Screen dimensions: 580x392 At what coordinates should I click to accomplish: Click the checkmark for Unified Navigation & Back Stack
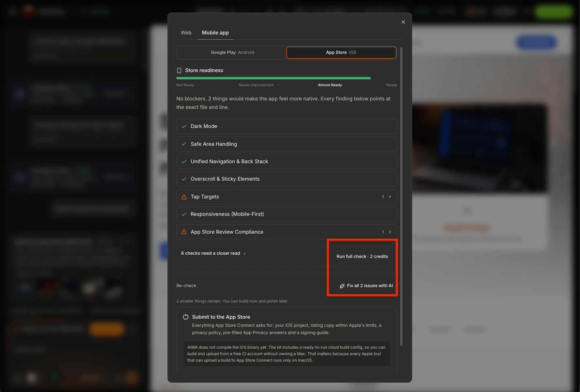[184, 161]
